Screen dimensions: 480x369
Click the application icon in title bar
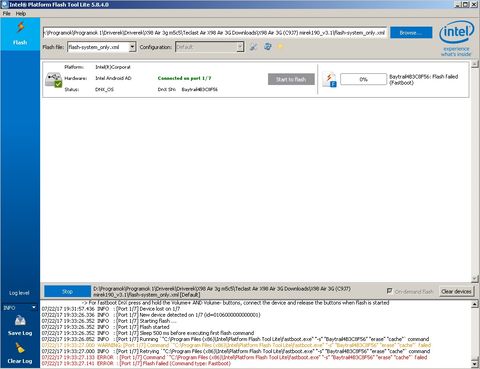(4, 4)
